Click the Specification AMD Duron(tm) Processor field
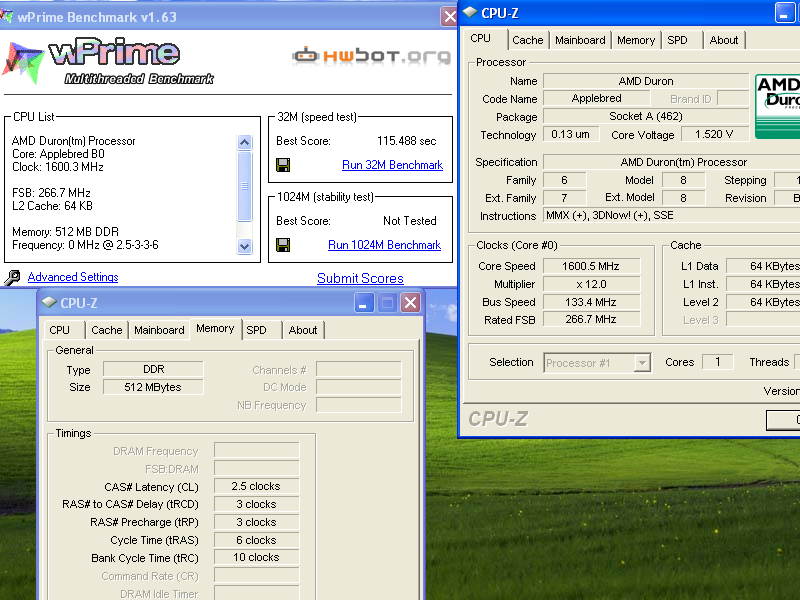800x600 pixels. (x=671, y=162)
